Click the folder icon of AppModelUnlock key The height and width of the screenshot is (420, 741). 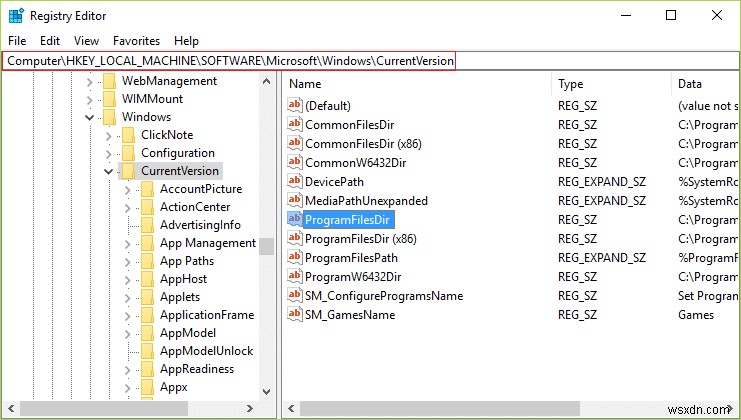[147, 351]
